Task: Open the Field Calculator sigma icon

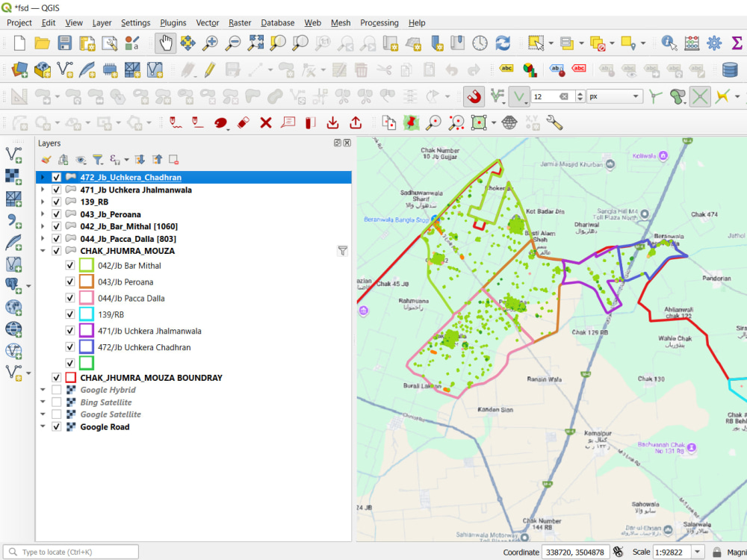Action: point(737,43)
